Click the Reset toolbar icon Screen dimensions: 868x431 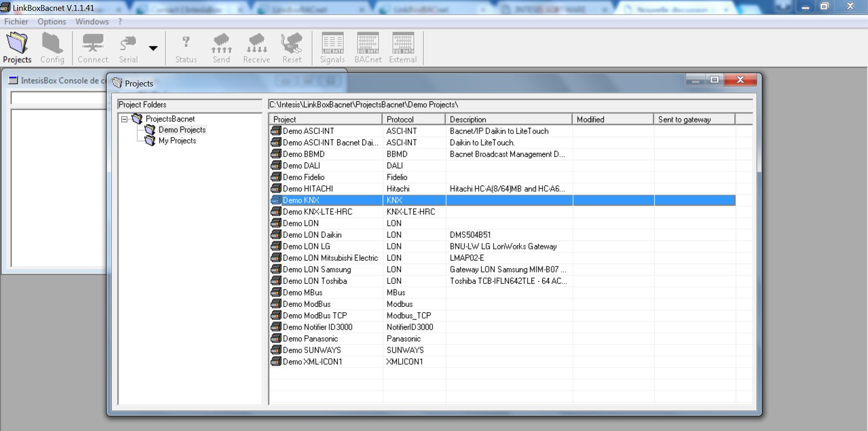click(292, 47)
